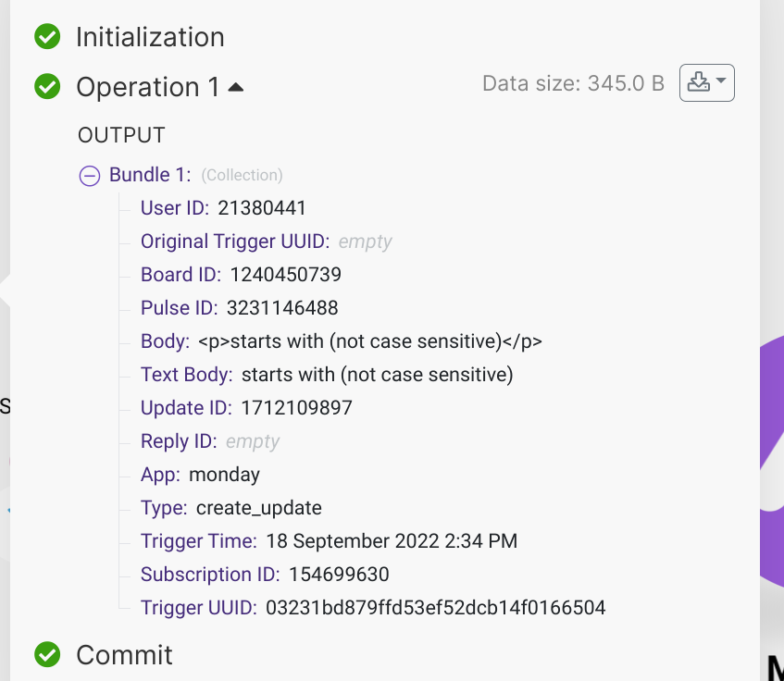Collapse Bundle 1 with the minus icon
The image size is (784, 681).
point(90,176)
